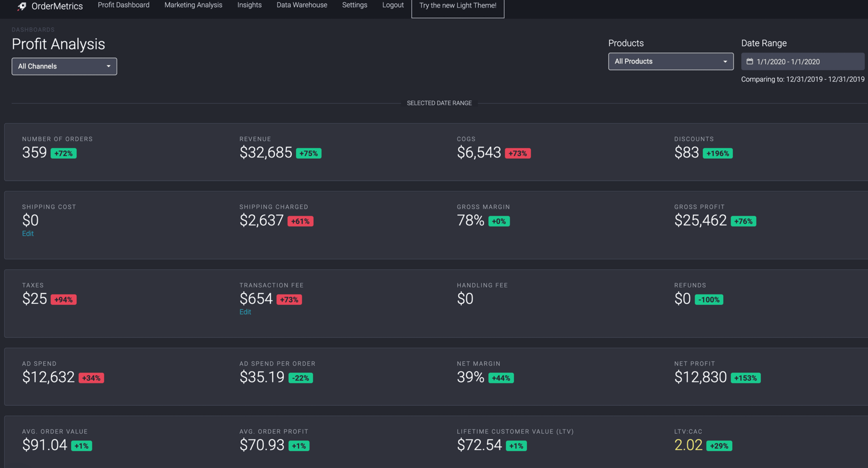Click the +1% Avg. Order Value badge

pos(81,446)
